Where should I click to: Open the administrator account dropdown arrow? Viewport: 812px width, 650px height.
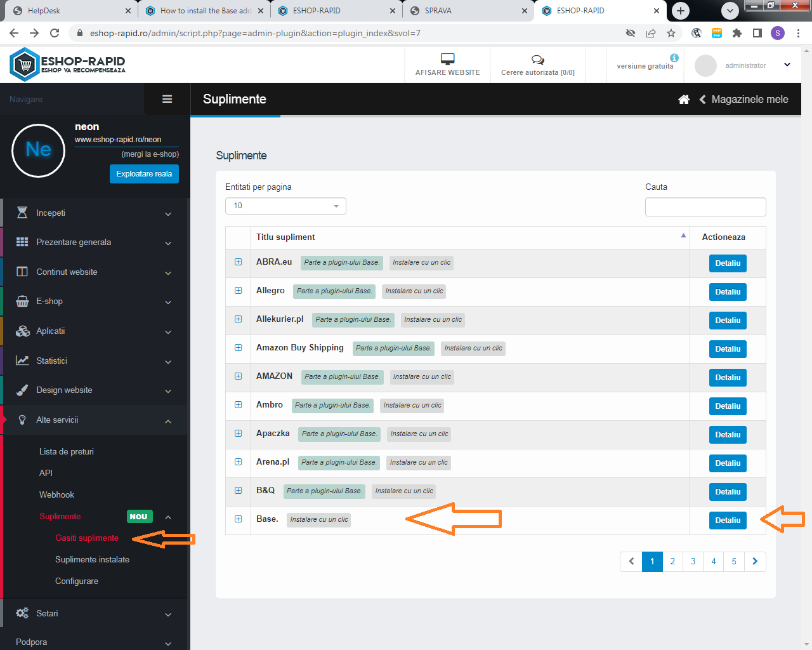[787, 65]
